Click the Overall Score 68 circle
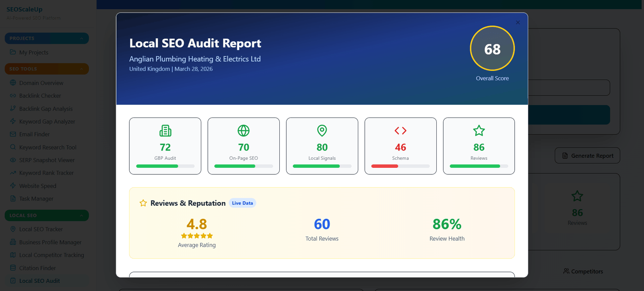Viewport: 644px width, 291px height. [492, 48]
